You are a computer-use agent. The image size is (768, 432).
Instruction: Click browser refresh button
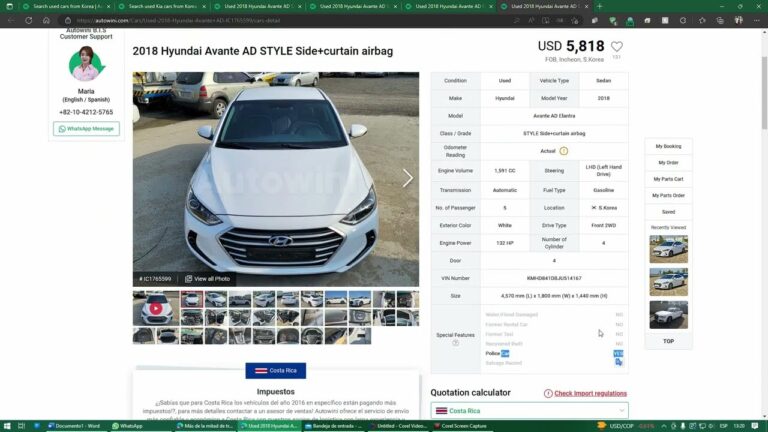tap(28, 21)
